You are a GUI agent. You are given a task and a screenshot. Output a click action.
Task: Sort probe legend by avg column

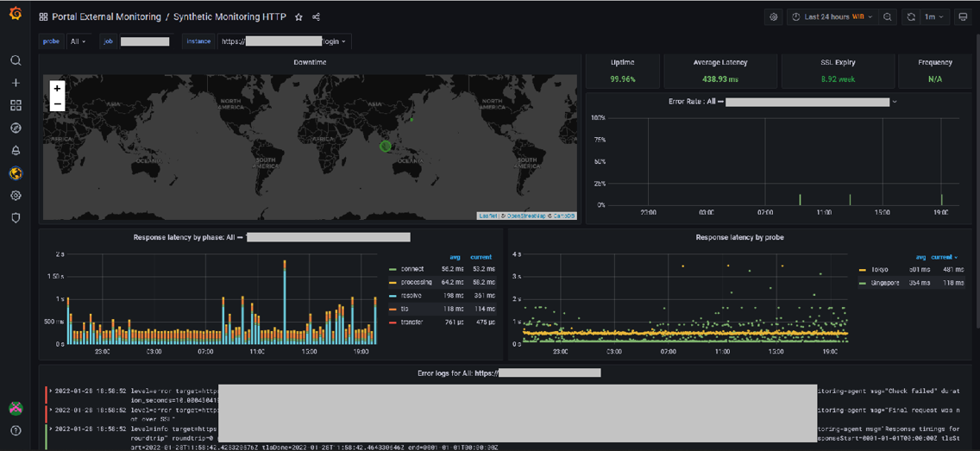point(920,257)
